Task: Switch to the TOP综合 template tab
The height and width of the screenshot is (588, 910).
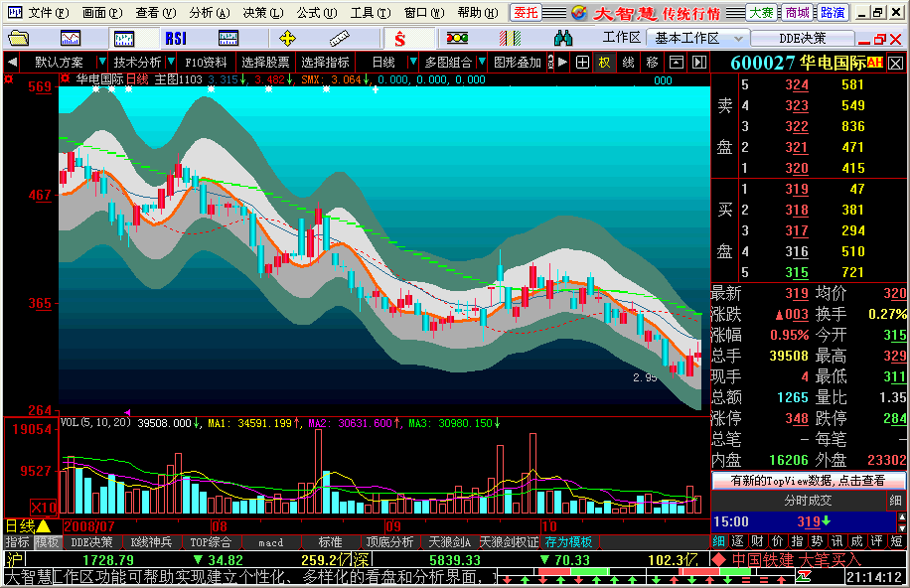Action: coord(211,542)
